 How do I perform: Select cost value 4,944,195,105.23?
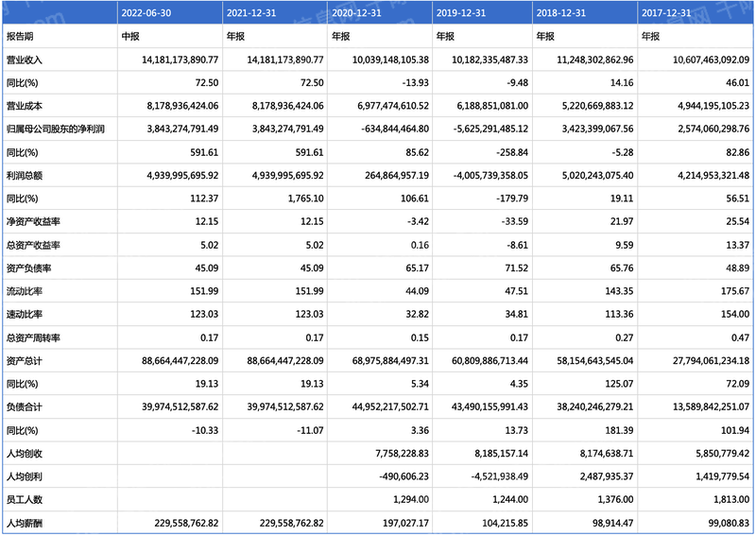(x=713, y=106)
